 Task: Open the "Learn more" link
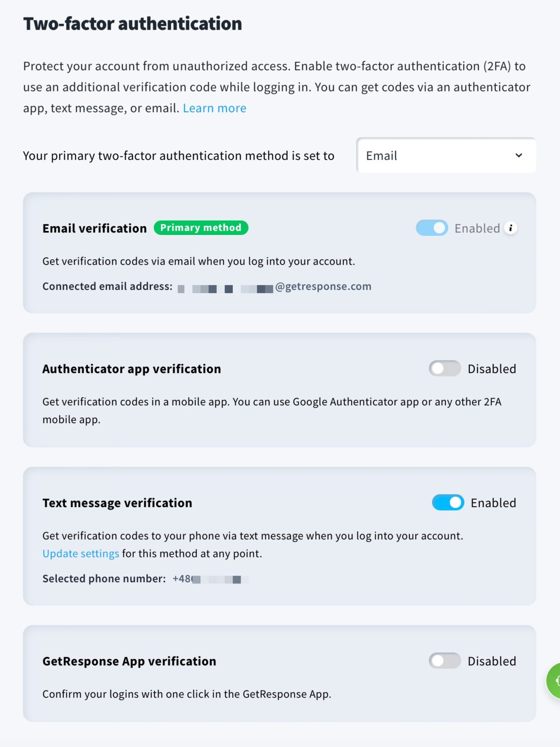(x=214, y=107)
